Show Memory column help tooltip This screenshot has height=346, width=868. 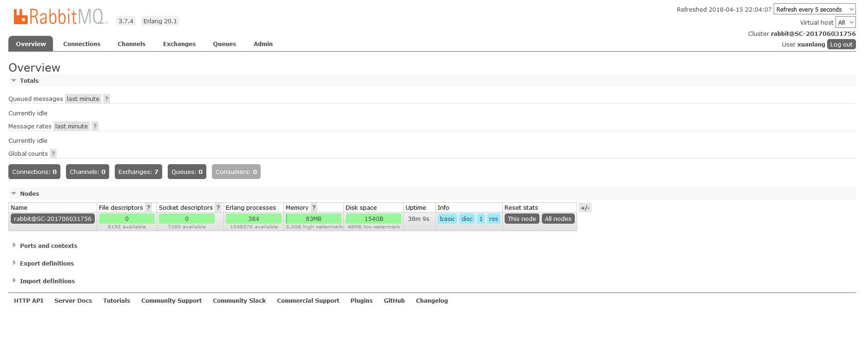click(314, 207)
